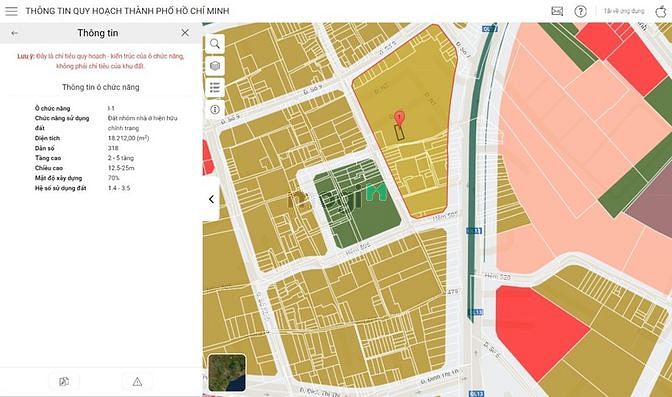
Task: Click the 'Mật độ xây dựng' label
Action: tap(58, 178)
